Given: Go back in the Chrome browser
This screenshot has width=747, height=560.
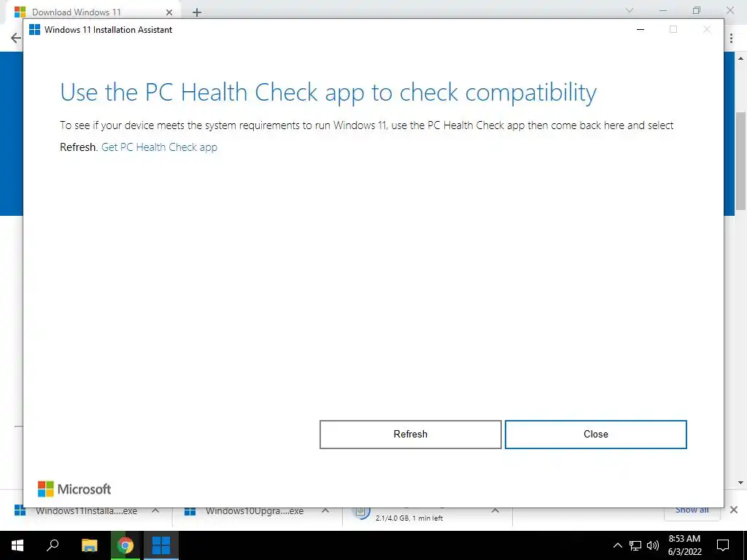Looking at the screenshot, I should pos(16,38).
